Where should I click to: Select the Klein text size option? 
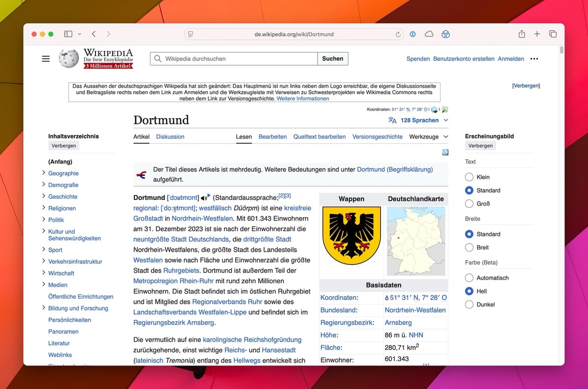pos(469,177)
